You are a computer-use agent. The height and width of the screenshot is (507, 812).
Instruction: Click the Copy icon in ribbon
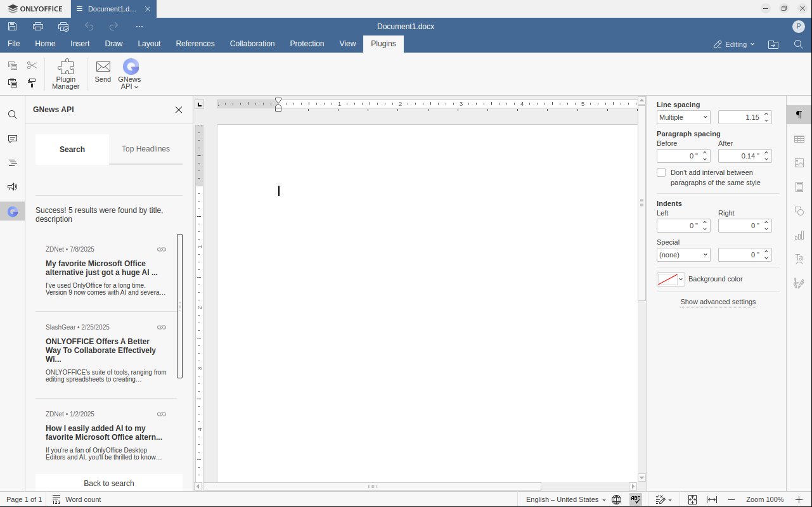point(13,65)
